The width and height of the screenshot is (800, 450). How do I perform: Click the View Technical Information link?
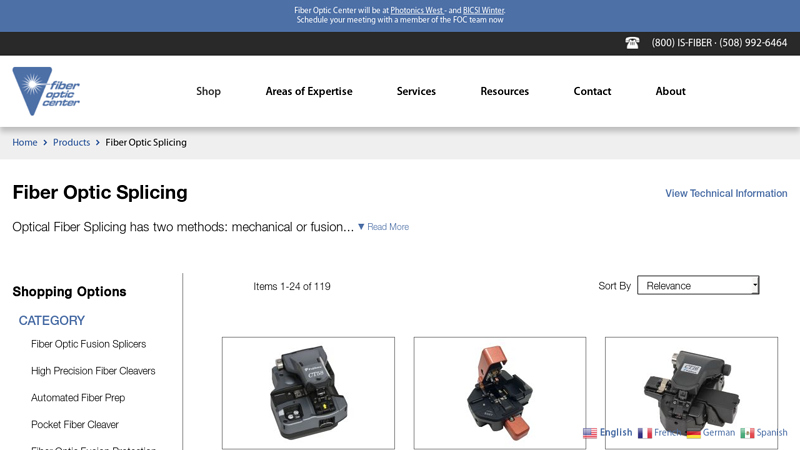point(726,193)
